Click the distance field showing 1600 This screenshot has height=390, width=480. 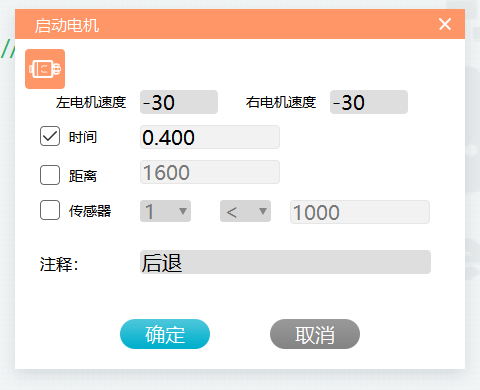pyautogui.click(x=210, y=172)
